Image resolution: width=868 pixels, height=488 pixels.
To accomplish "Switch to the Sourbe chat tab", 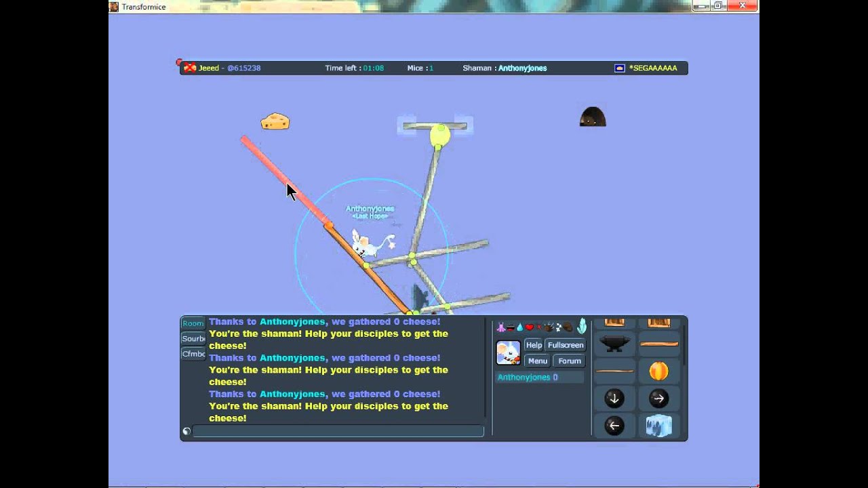I will click(193, 339).
